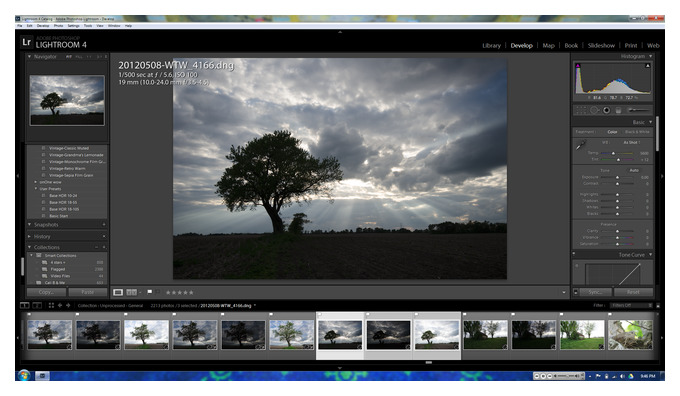Add a new snapshot with plus icon
Image resolution: width=680 pixels, height=396 pixels.
tap(104, 224)
